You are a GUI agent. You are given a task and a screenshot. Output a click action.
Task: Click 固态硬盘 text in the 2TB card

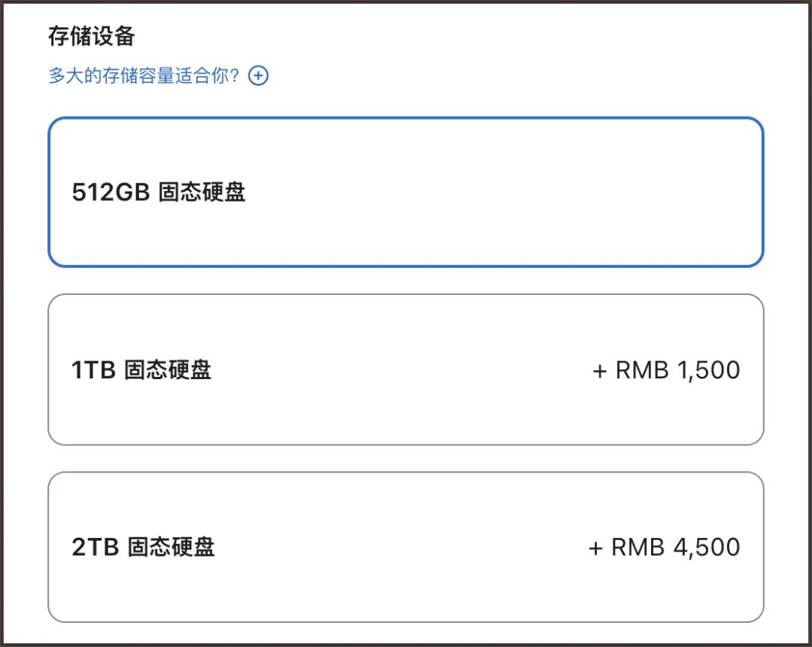click(171, 547)
